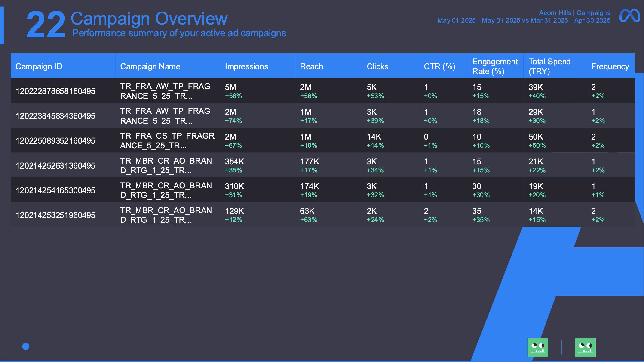Click the engagement rate value 35
The width and height of the screenshot is (644, 362).
tap(477, 211)
